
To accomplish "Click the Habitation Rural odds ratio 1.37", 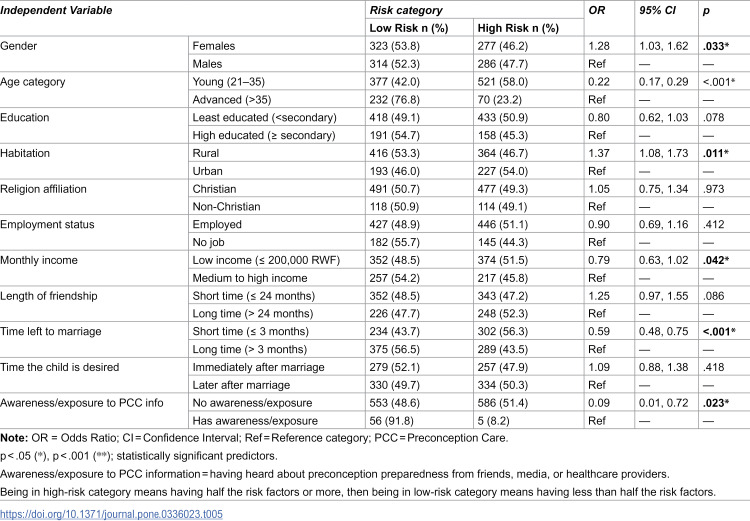I will 599,153.
